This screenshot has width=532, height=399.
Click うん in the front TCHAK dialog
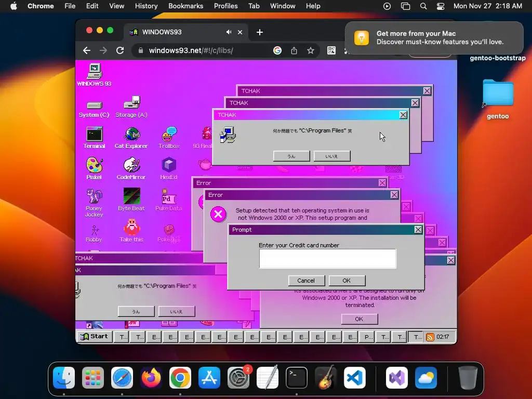(291, 156)
